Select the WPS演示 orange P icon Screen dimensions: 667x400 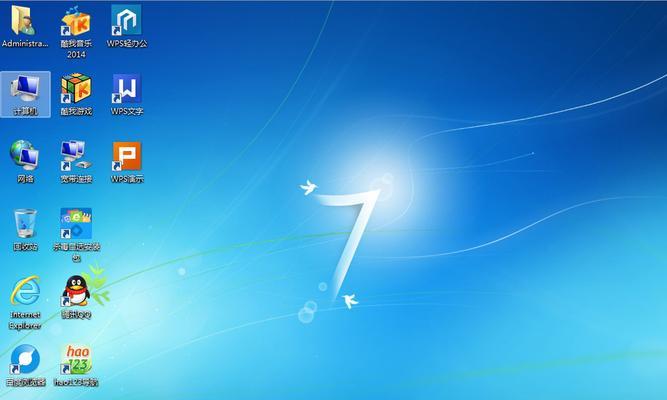(127, 156)
